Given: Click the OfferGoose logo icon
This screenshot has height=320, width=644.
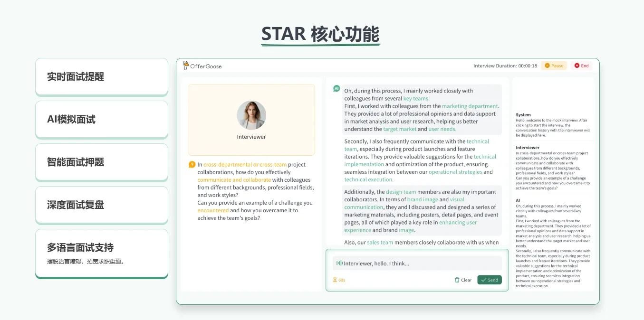Looking at the screenshot, I should pyautogui.click(x=186, y=66).
